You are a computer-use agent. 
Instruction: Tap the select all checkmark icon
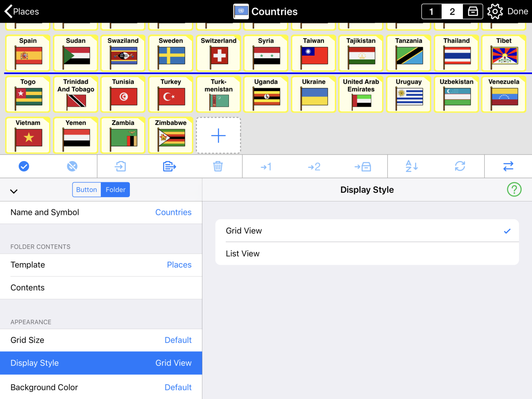click(x=24, y=166)
